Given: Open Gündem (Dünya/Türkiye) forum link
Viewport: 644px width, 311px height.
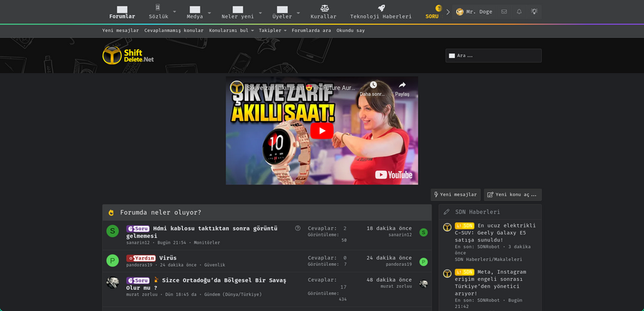Looking at the screenshot, I should (233, 295).
